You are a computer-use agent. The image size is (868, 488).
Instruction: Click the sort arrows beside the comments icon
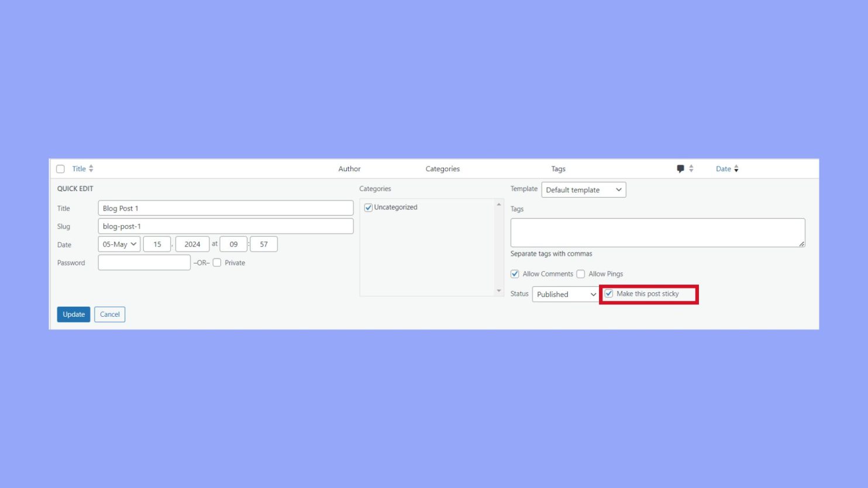pyautogui.click(x=690, y=168)
